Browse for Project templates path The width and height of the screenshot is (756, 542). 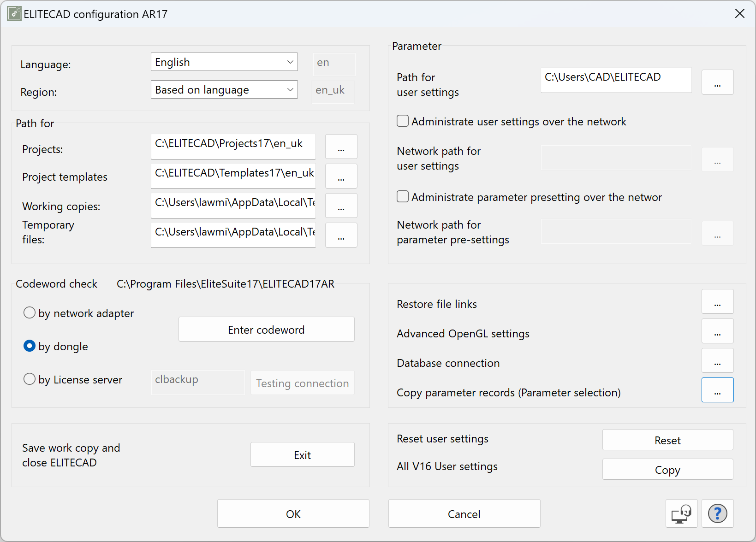[x=341, y=176]
